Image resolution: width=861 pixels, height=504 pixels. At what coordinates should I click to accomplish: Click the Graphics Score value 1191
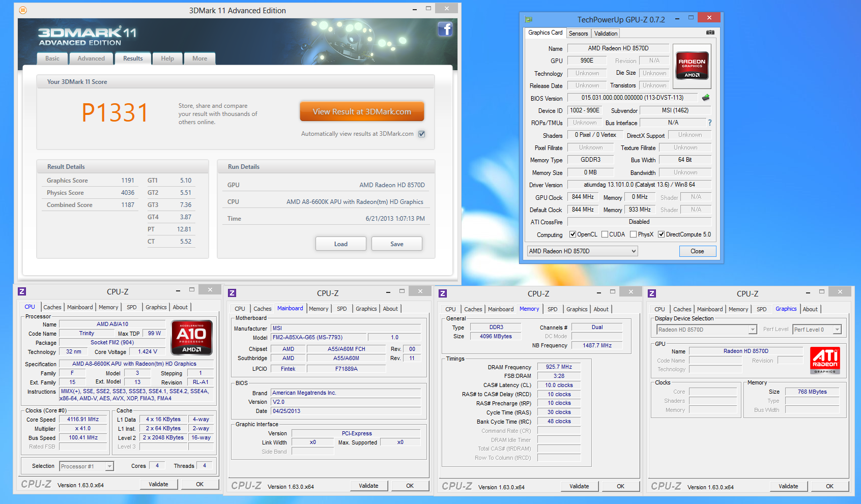point(128,181)
